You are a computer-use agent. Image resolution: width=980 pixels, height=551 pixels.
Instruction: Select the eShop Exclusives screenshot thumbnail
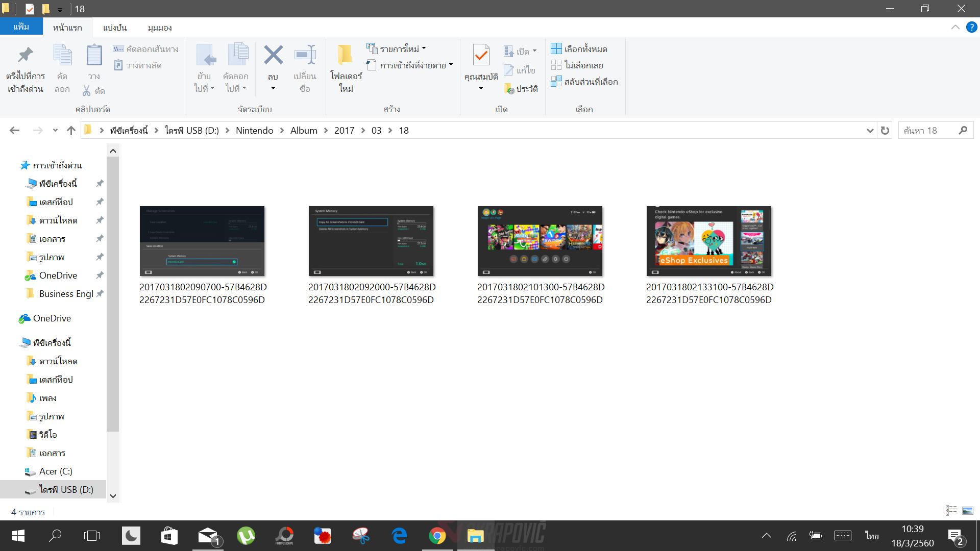tap(709, 241)
